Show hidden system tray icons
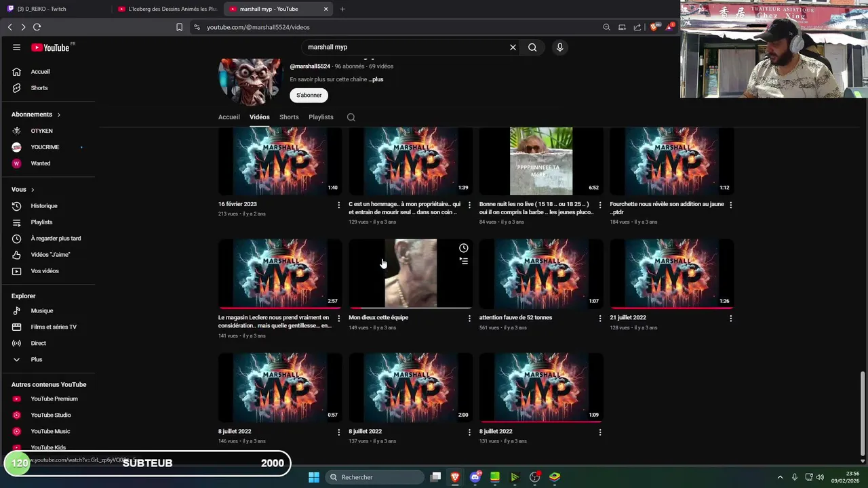The image size is (868, 488). tap(780, 477)
